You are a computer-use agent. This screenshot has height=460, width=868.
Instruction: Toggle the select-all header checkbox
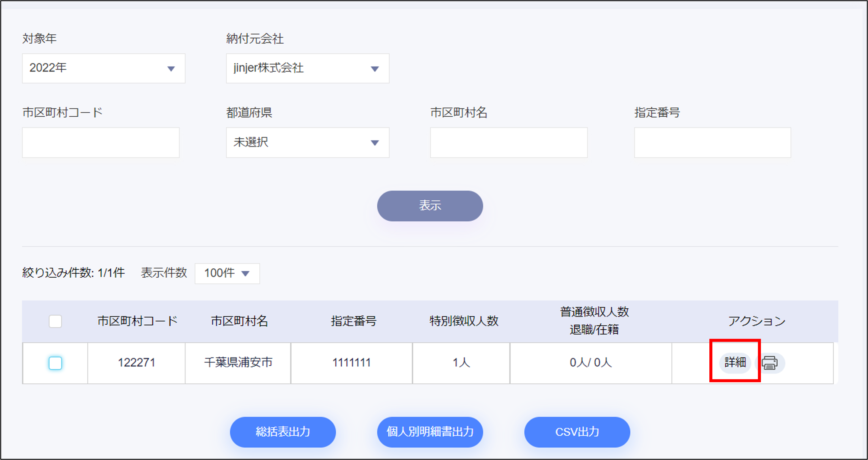click(x=55, y=321)
